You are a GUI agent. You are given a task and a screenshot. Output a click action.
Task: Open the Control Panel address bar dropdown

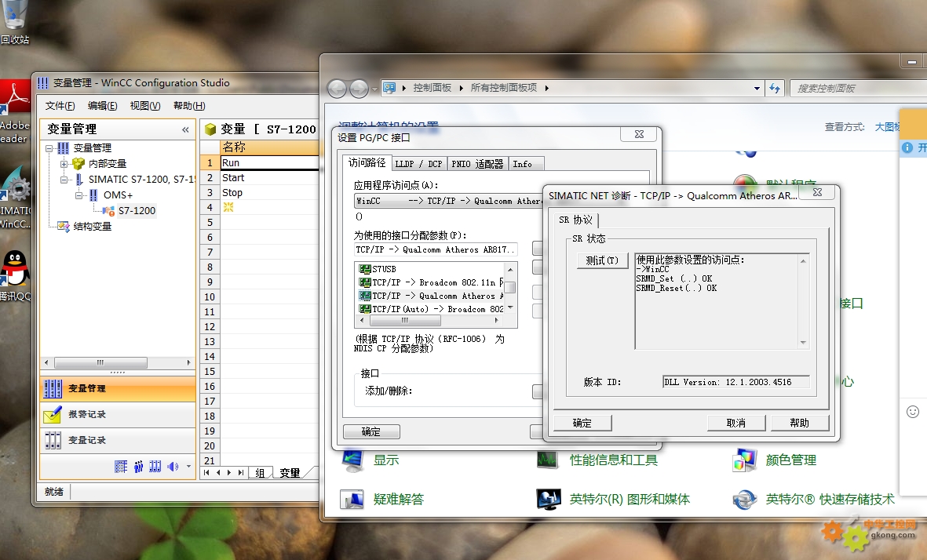(757, 89)
